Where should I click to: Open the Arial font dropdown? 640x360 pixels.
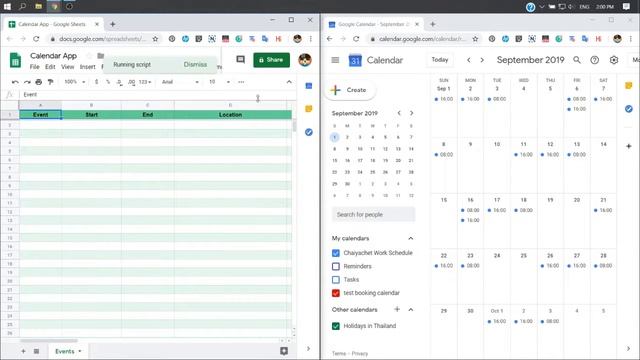180,82
